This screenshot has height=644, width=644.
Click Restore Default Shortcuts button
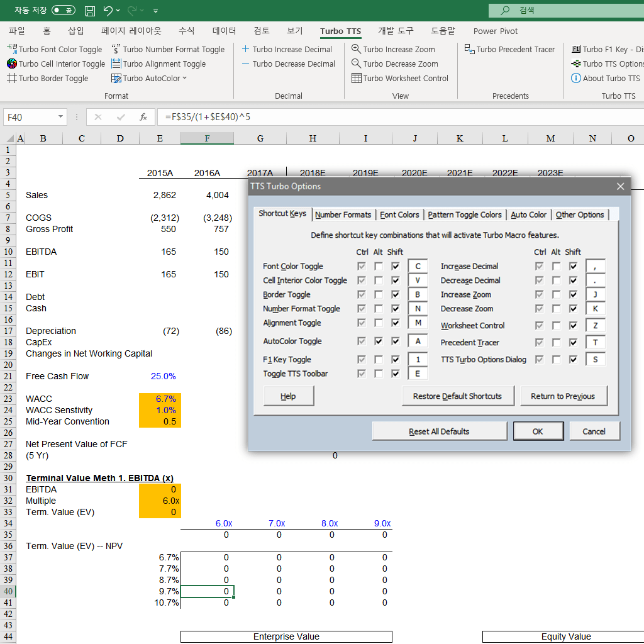[x=458, y=396]
